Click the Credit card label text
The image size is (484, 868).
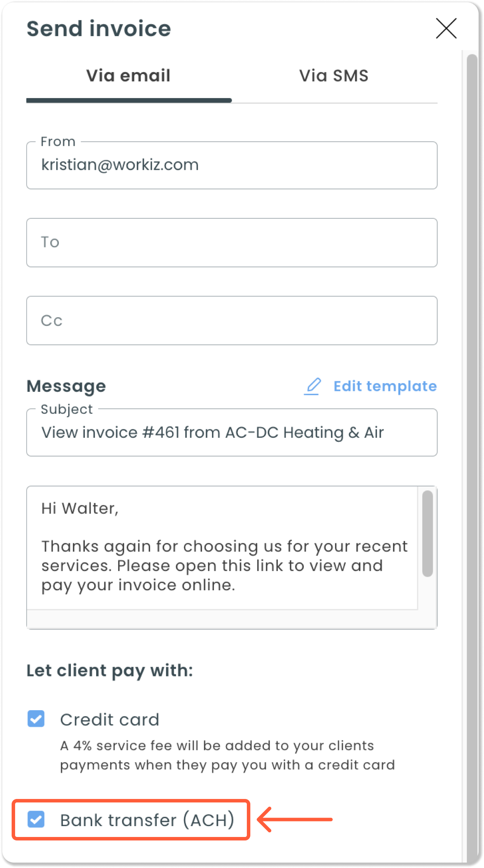pyautogui.click(x=110, y=719)
